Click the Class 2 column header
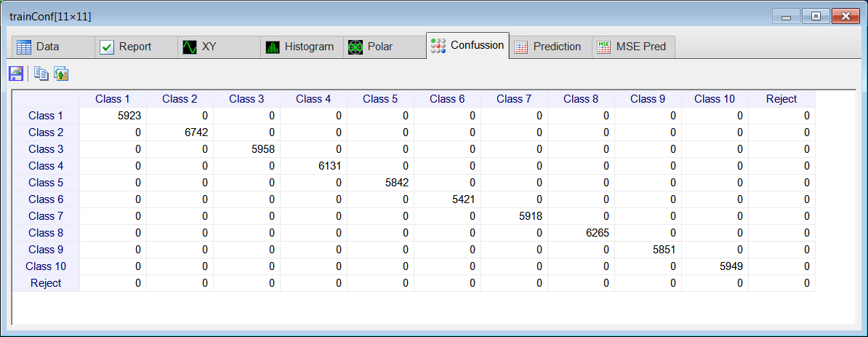This screenshot has width=868, height=337. 180,99
